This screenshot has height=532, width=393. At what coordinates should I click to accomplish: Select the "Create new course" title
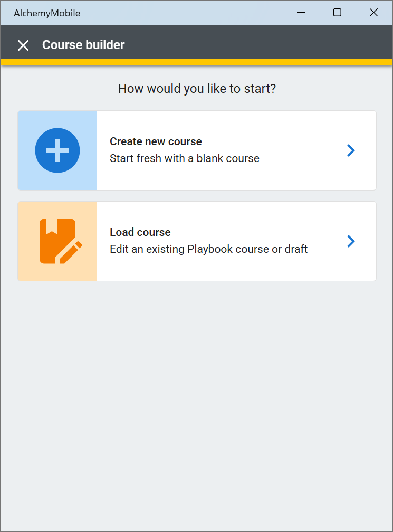tap(156, 141)
